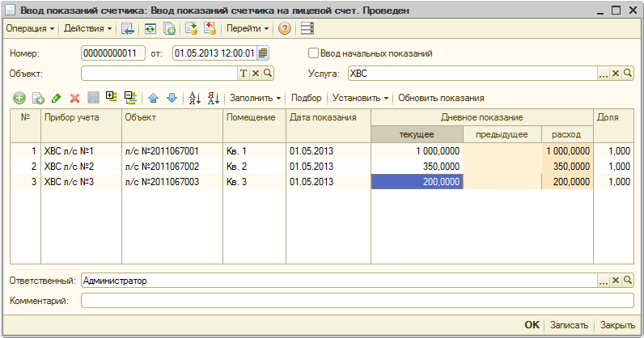Image resolution: width=644 pixels, height=338 pixels.
Task: Expand the 'Заполнить' dropdown
Action: pyautogui.click(x=256, y=98)
